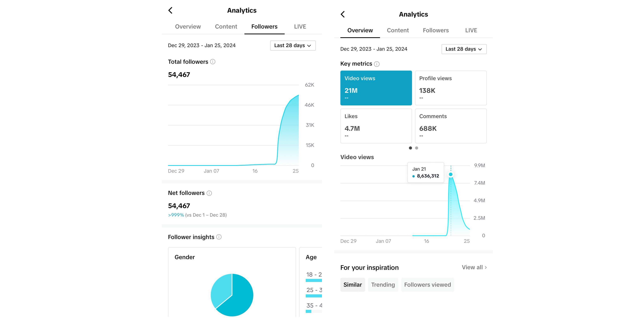Screen dimensions: 644x322
Task: Open the Content tab on the right screen
Action: (x=398, y=30)
